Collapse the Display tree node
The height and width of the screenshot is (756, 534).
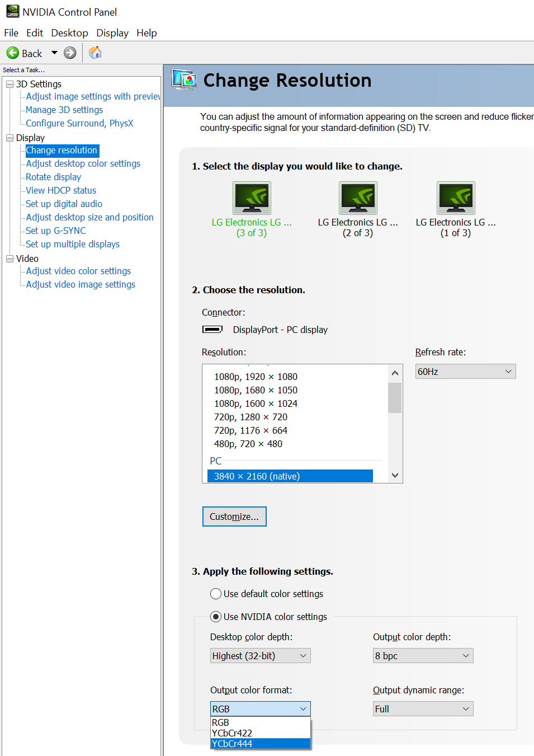click(10, 138)
